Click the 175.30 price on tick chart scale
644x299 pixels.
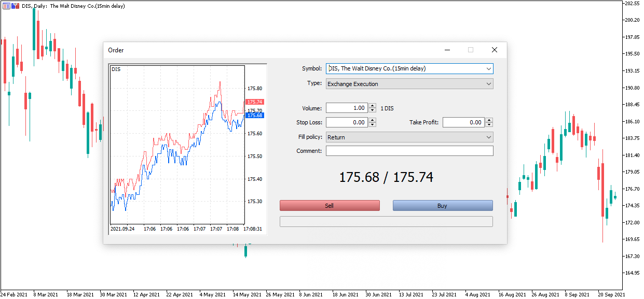[x=255, y=202]
